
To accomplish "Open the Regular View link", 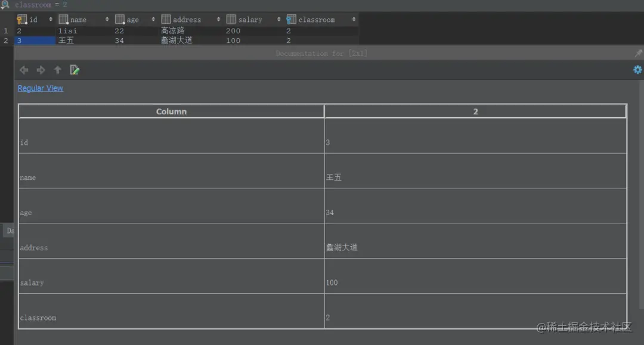I will (41, 88).
